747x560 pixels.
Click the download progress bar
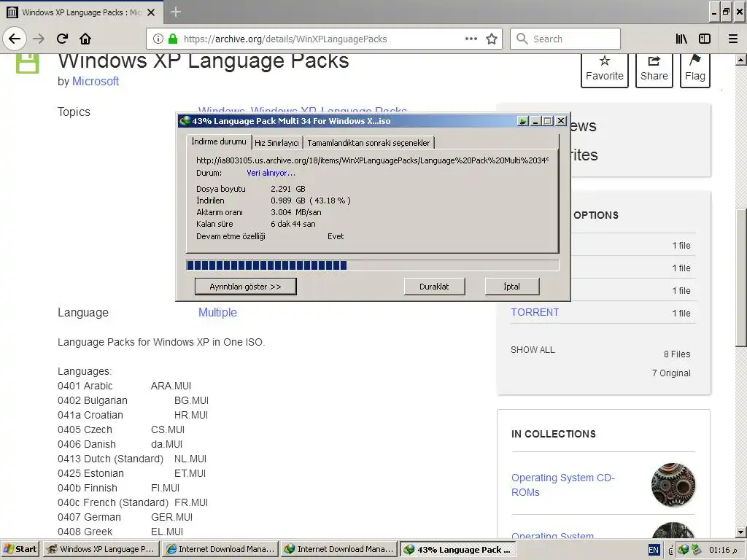pos(372,265)
